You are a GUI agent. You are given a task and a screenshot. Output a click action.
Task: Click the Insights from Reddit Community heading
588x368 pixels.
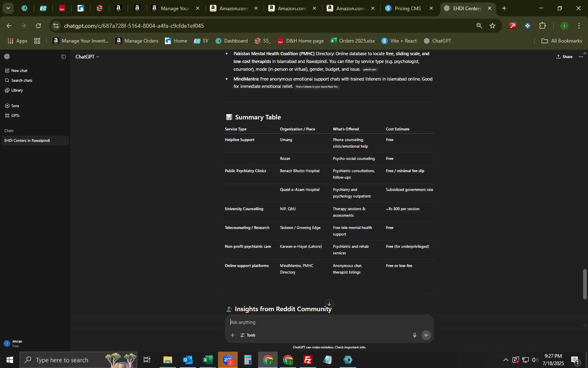(x=283, y=309)
